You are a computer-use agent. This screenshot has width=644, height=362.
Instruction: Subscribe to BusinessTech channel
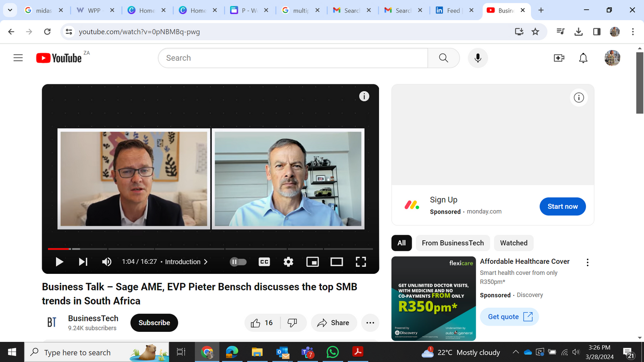click(x=154, y=323)
